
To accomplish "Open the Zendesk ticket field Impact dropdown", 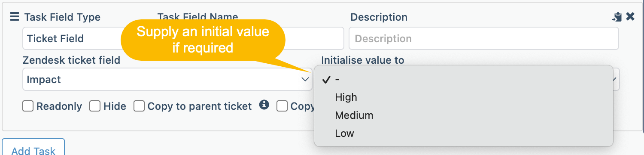I will 167,79.
